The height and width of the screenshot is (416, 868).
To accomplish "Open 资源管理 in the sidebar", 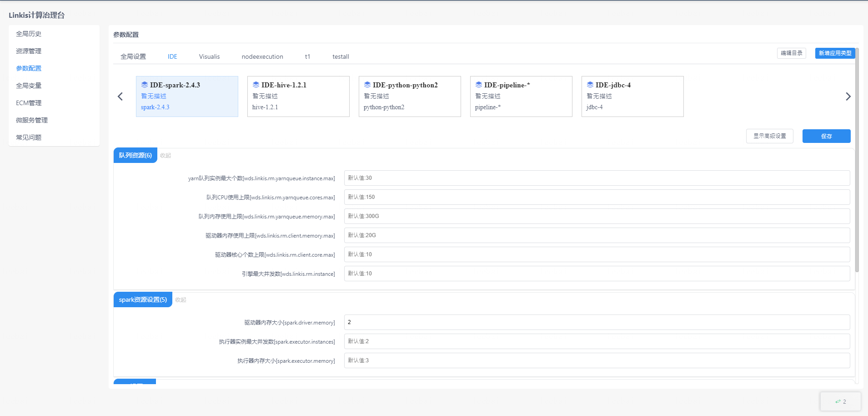I will [x=29, y=51].
